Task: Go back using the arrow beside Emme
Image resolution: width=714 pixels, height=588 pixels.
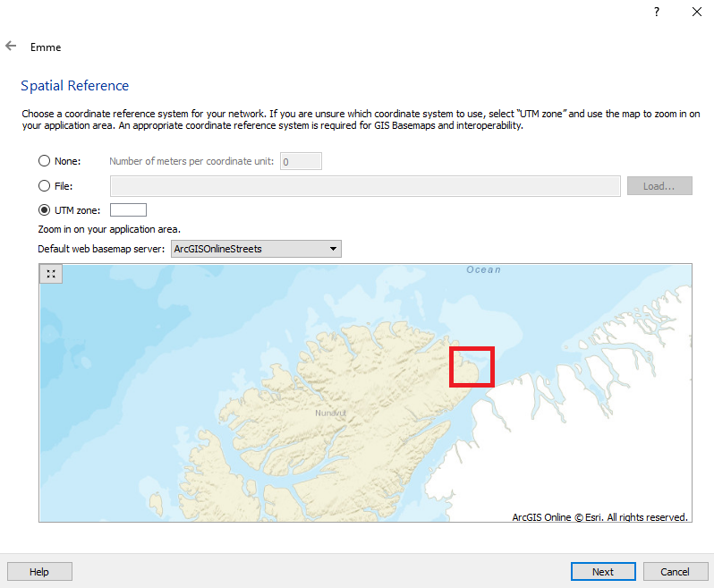Action: coord(11,47)
